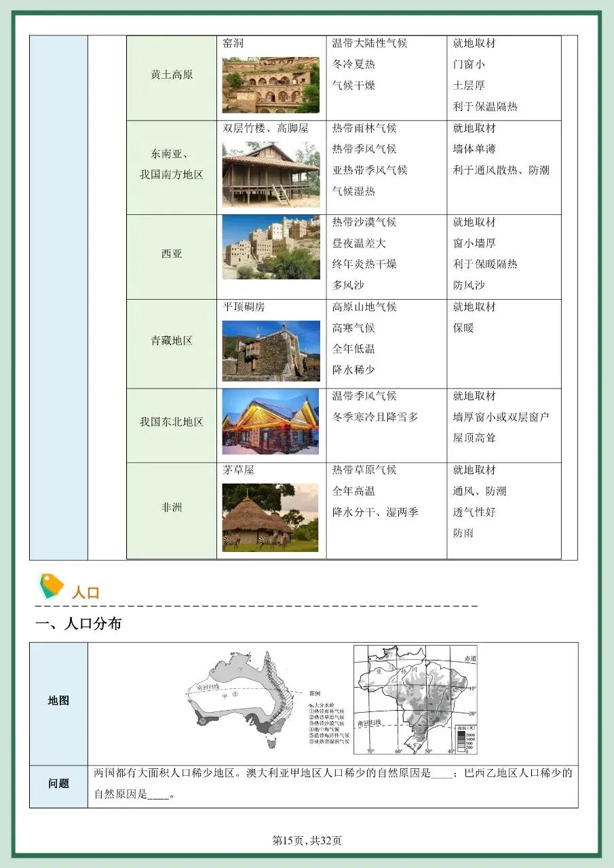Click the text 热带季风气候

364,149
